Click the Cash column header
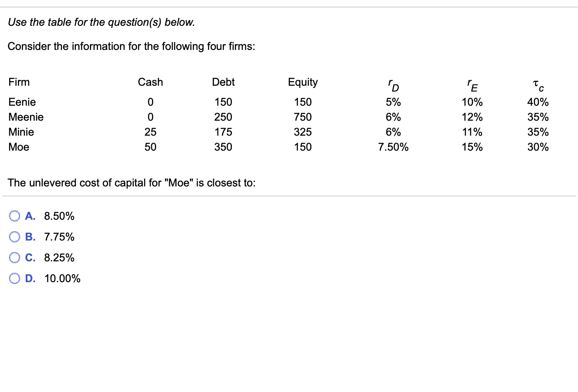The width and height of the screenshot is (578, 392). click(x=150, y=82)
